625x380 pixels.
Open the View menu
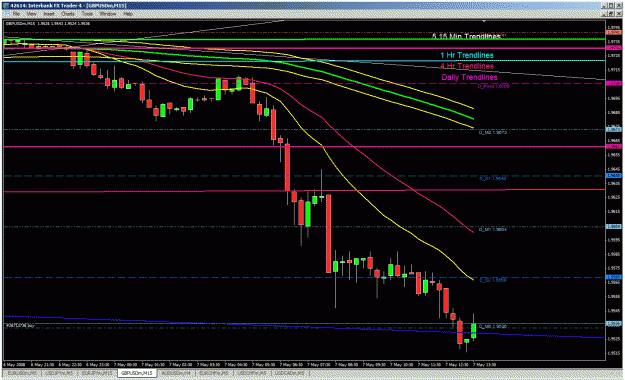[31, 14]
